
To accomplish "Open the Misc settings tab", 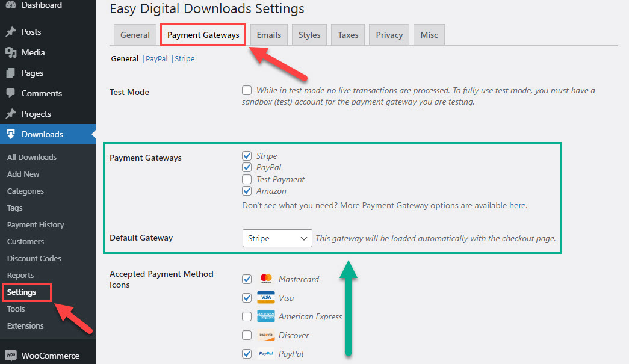I will (x=429, y=35).
